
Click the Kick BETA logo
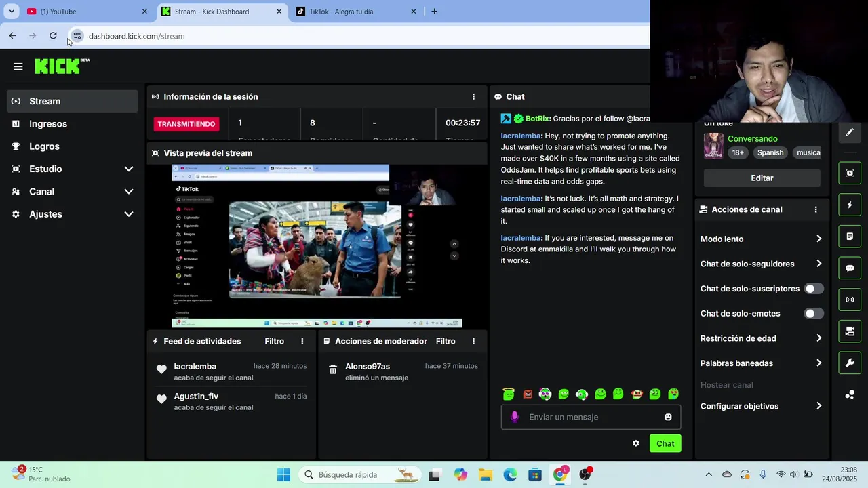pos(62,66)
